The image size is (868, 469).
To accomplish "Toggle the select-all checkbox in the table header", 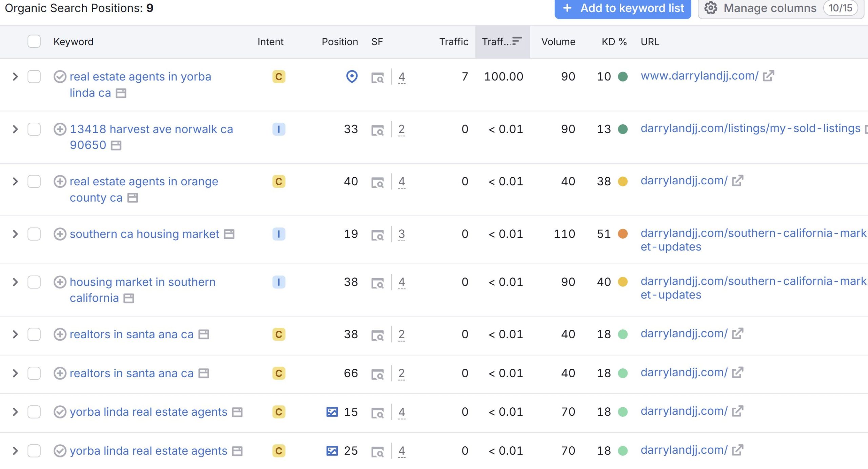I will point(34,41).
